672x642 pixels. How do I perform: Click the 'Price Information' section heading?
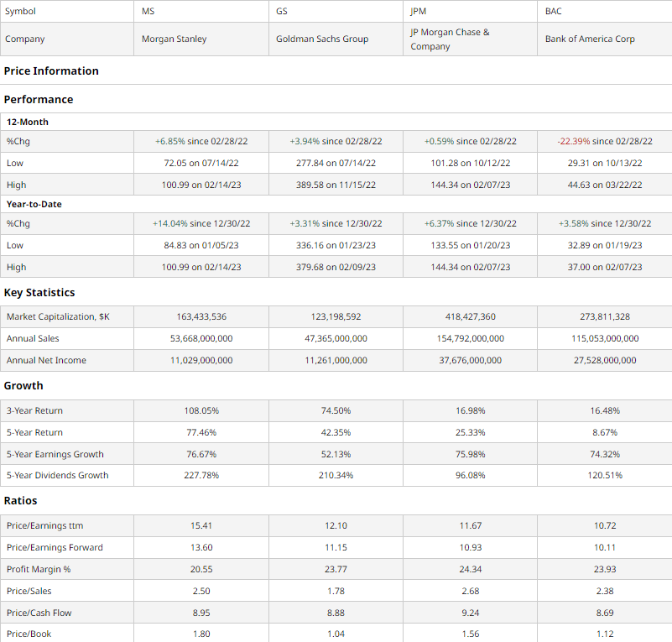click(51, 70)
